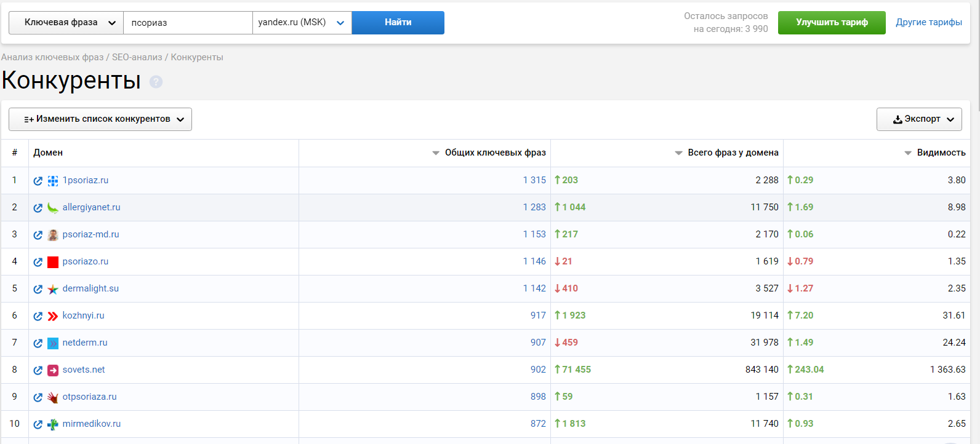The image size is (980, 444).
Task: Click the red psoriazo.ru favicon
Action: pyautogui.click(x=53, y=262)
